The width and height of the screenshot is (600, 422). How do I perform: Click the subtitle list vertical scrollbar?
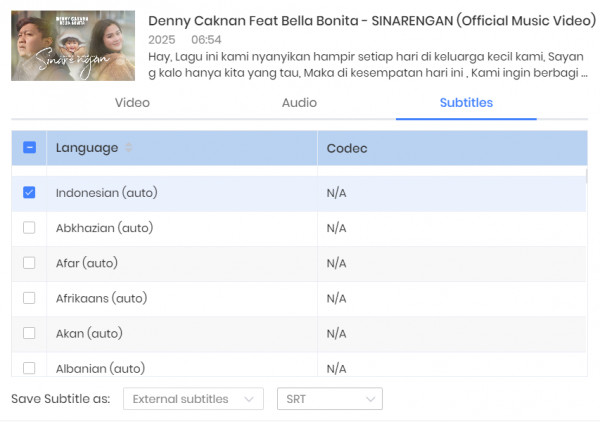coord(587,176)
